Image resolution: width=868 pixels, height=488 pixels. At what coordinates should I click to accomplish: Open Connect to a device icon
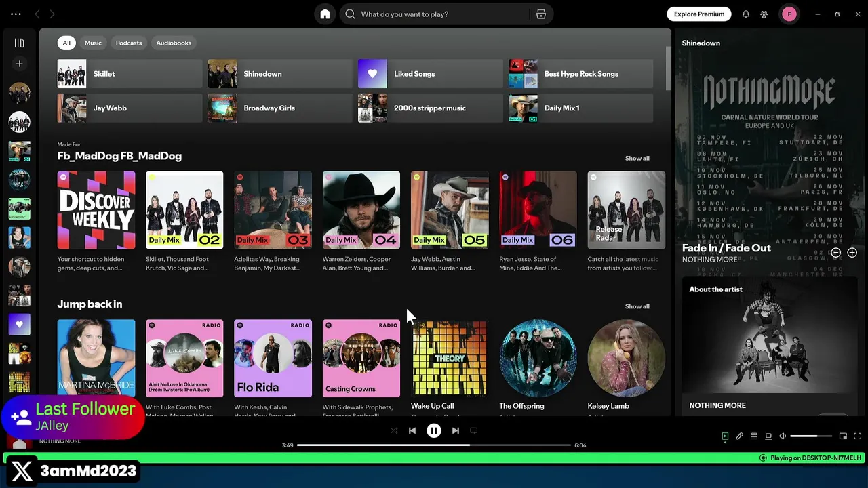tap(768, 436)
